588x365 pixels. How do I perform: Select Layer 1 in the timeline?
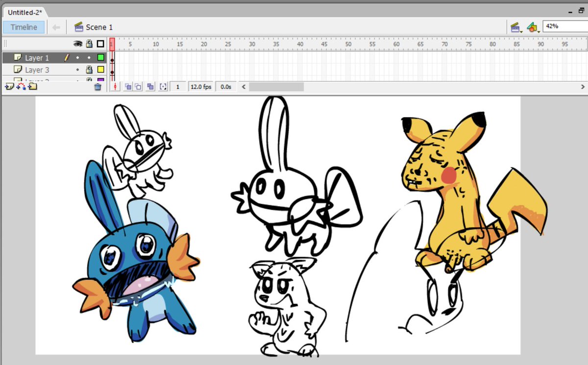pyautogui.click(x=54, y=58)
